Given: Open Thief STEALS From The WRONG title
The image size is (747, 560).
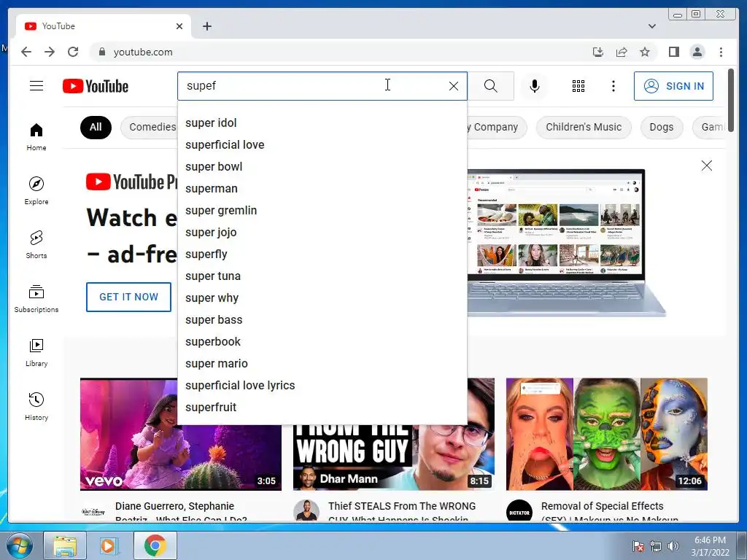Looking at the screenshot, I should tap(402, 511).
